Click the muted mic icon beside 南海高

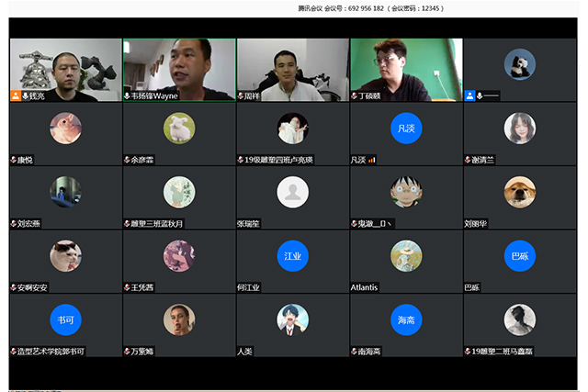tap(355, 352)
